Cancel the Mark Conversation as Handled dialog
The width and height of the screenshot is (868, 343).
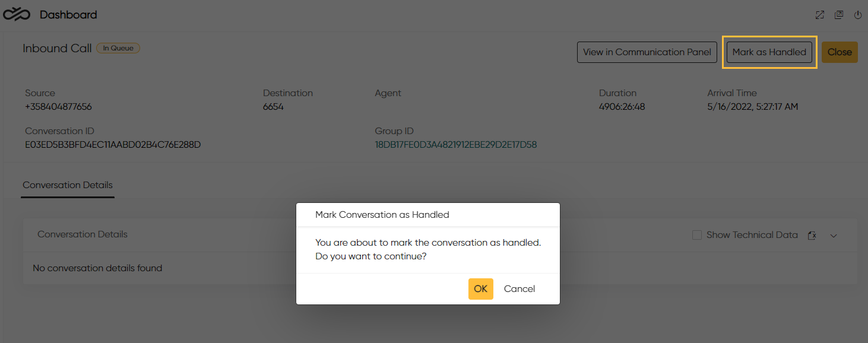[x=519, y=289]
